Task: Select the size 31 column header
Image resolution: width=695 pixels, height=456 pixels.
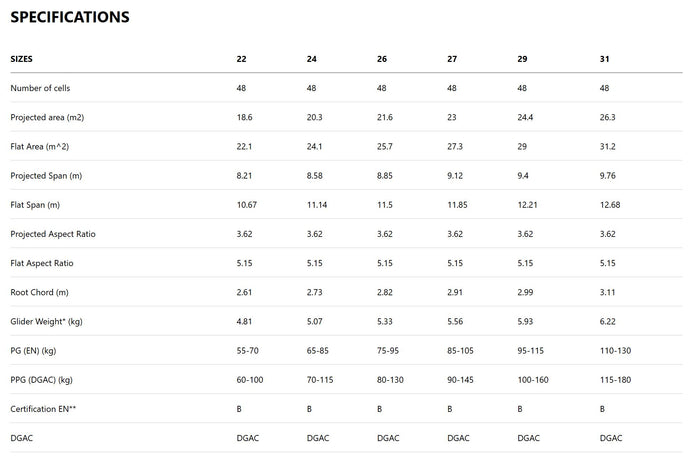Action: pyautogui.click(x=605, y=59)
